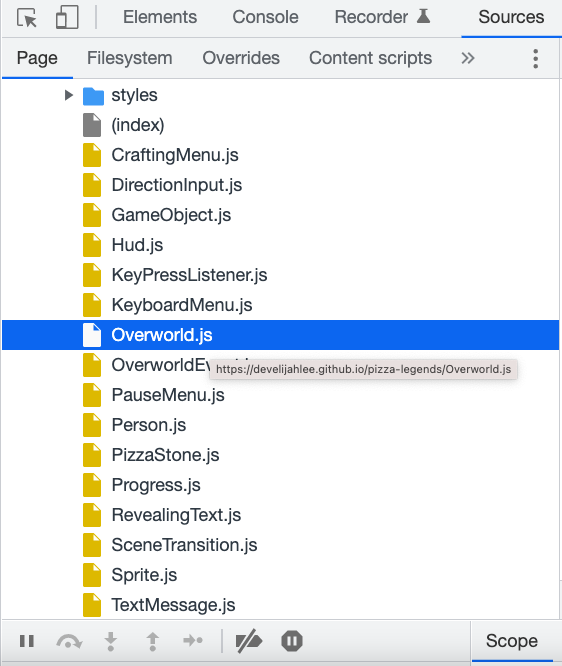
Task: Click the KeyboardMenu.js yellow file icon
Action: point(92,305)
